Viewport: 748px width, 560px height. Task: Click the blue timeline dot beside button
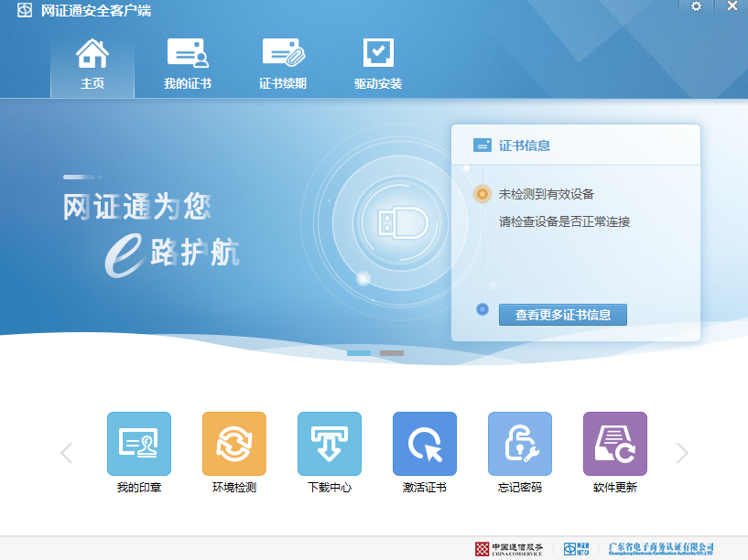point(482,309)
